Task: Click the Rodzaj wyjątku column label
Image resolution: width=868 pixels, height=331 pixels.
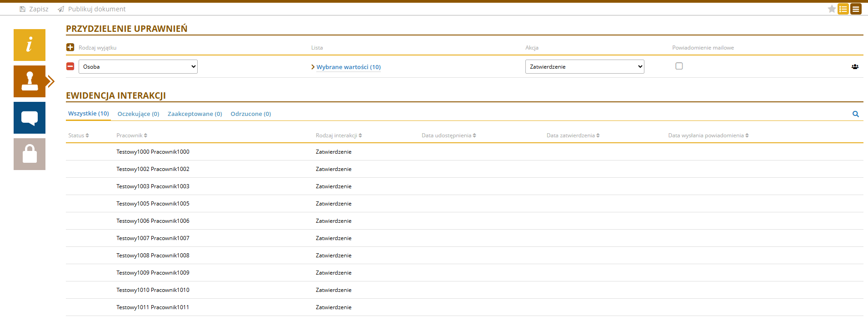Action: pyautogui.click(x=97, y=48)
